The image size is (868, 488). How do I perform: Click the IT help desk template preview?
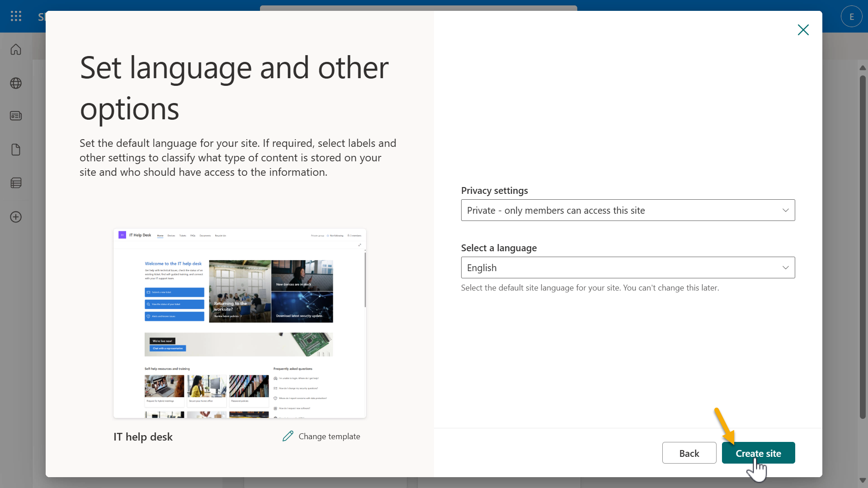coord(239,323)
